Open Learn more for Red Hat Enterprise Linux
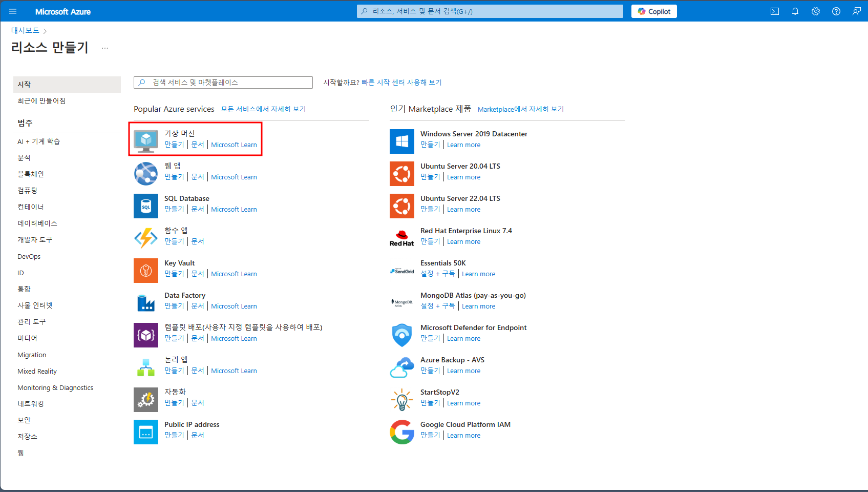This screenshot has width=868, height=492. (x=464, y=241)
